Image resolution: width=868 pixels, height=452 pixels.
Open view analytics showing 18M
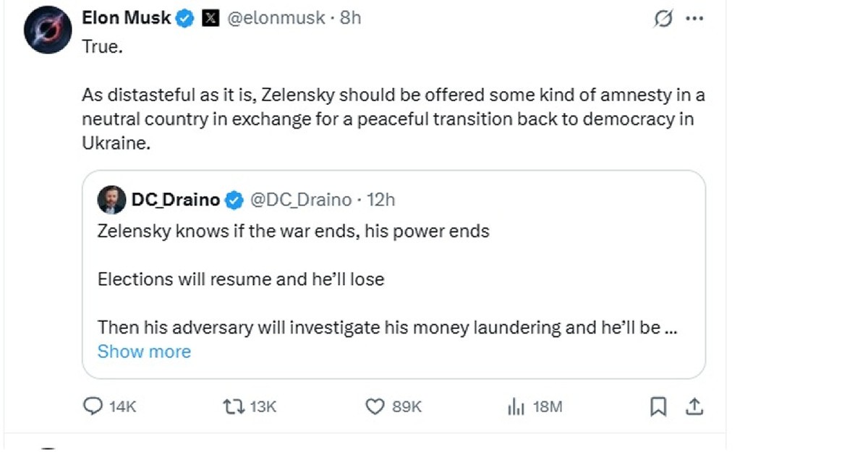click(516, 407)
